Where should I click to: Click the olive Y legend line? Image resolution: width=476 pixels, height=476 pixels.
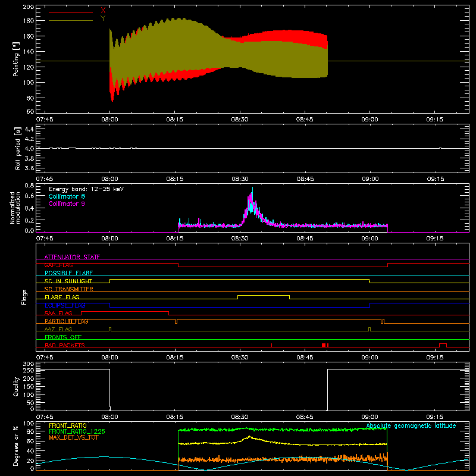71,21
